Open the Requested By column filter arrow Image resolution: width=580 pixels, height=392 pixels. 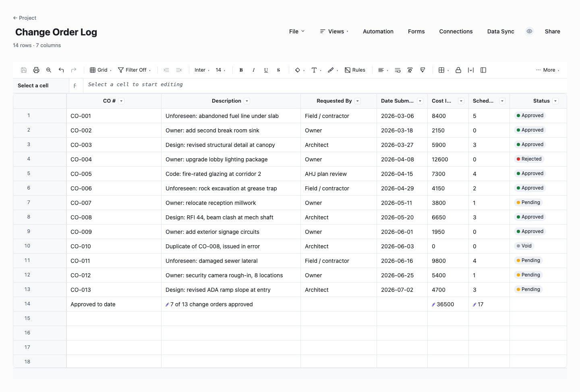[358, 101]
